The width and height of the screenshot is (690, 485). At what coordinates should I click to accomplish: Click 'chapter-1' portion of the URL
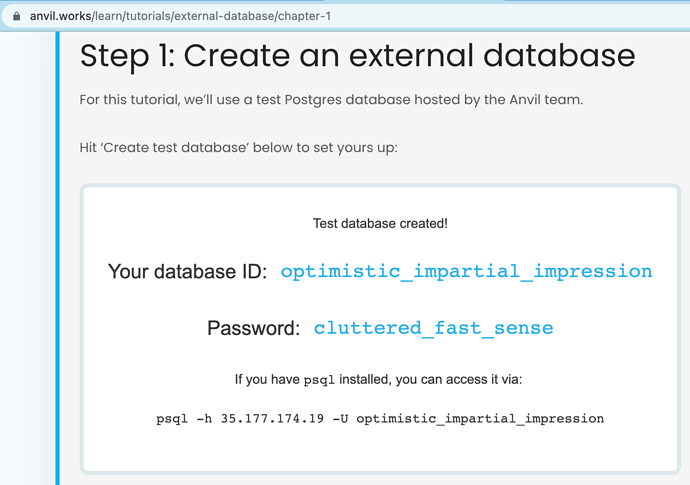[x=305, y=16]
